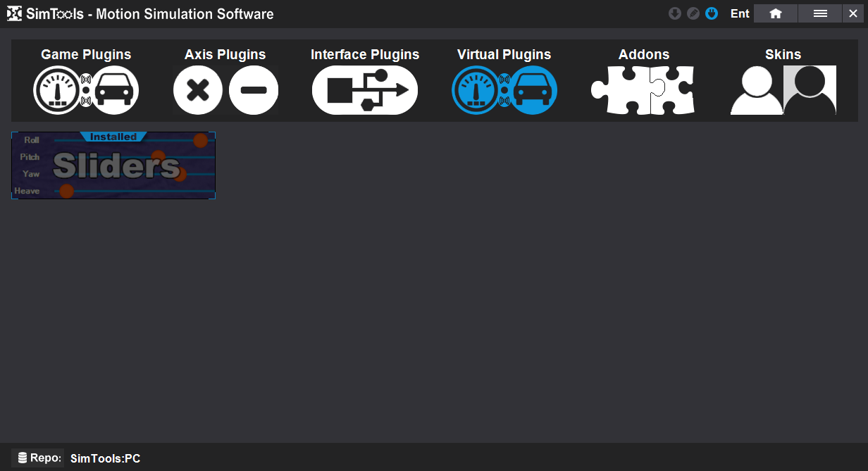Click the Repo database button
Viewport: 868px width, 471px height.
point(38,458)
